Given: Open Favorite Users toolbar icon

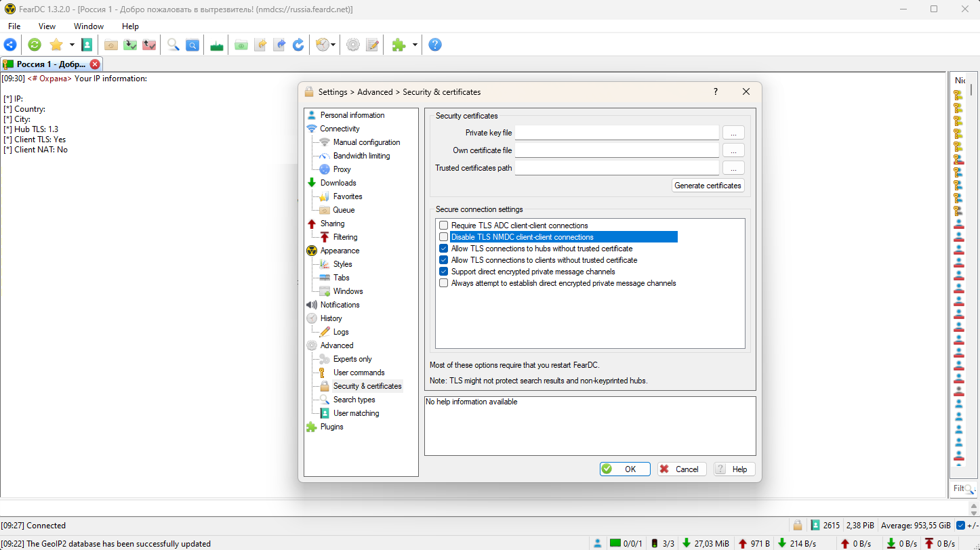Looking at the screenshot, I should (x=87, y=45).
